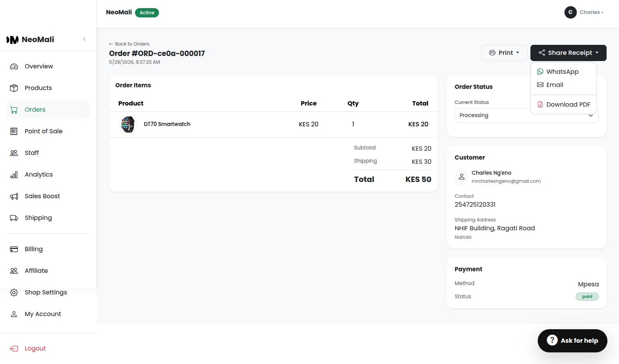Click the Products box icon
The height and width of the screenshot is (364, 619).
coord(14,88)
